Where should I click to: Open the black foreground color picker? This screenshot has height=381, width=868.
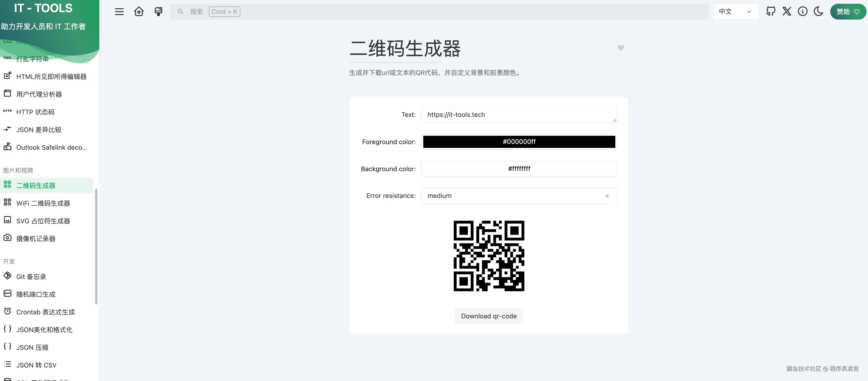click(519, 142)
